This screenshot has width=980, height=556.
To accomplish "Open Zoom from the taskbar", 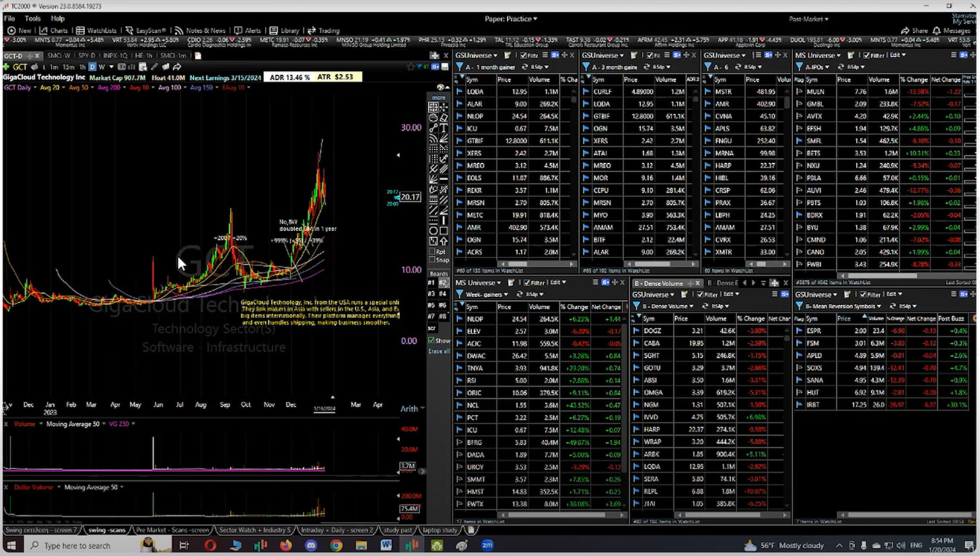I will [487, 545].
